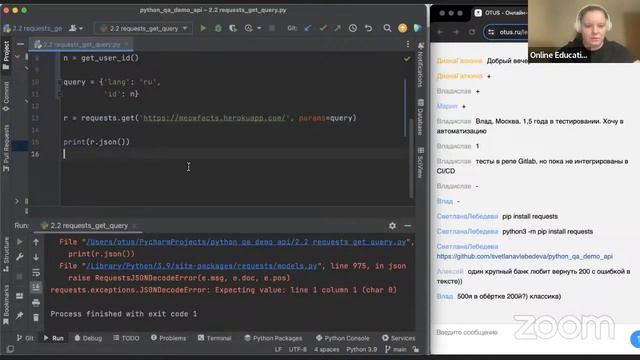This screenshot has width=640, height=360.
Task: Open the Terminal tab
Action: pos(214,338)
